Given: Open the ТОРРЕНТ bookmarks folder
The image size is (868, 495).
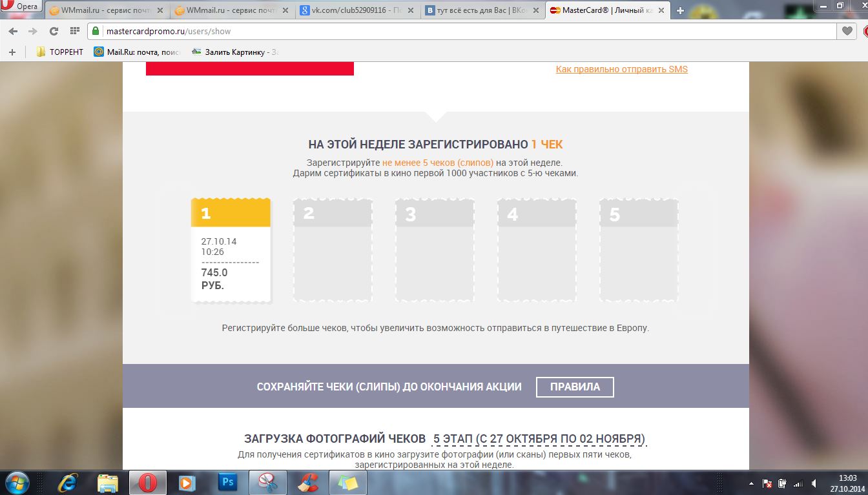Looking at the screenshot, I should (x=60, y=52).
